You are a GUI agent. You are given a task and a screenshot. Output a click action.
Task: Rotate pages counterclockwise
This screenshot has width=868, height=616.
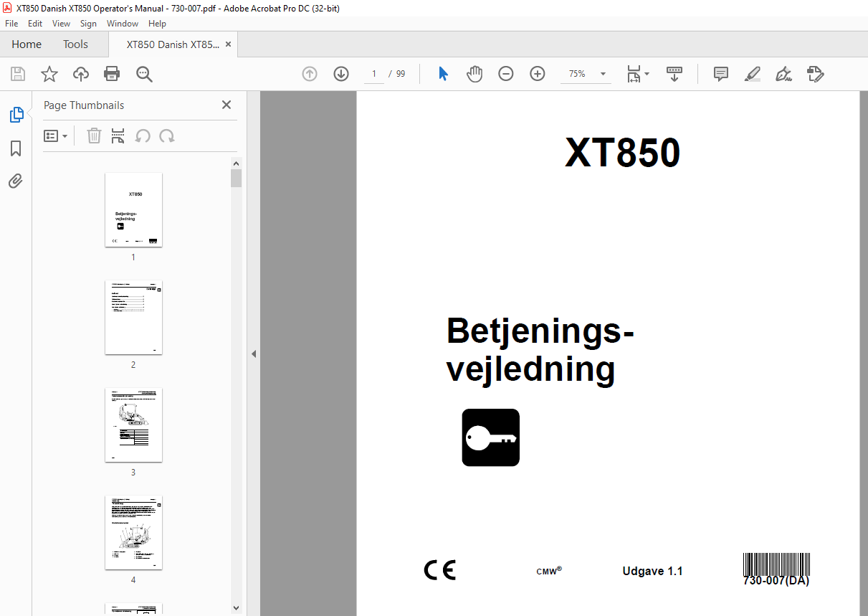click(x=143, y=136)
